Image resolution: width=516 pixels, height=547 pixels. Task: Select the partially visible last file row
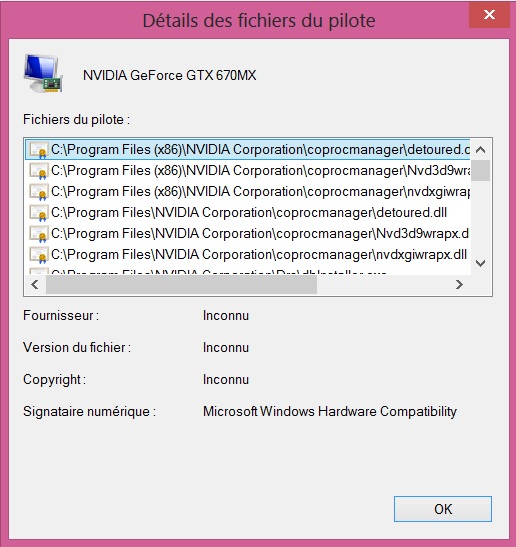tap(248, 271)
